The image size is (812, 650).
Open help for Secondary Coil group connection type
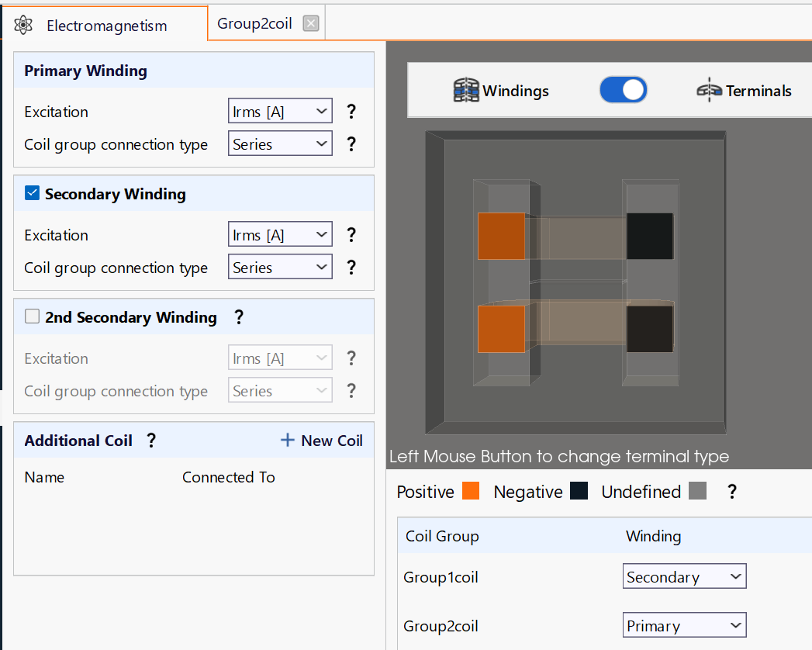351,268
